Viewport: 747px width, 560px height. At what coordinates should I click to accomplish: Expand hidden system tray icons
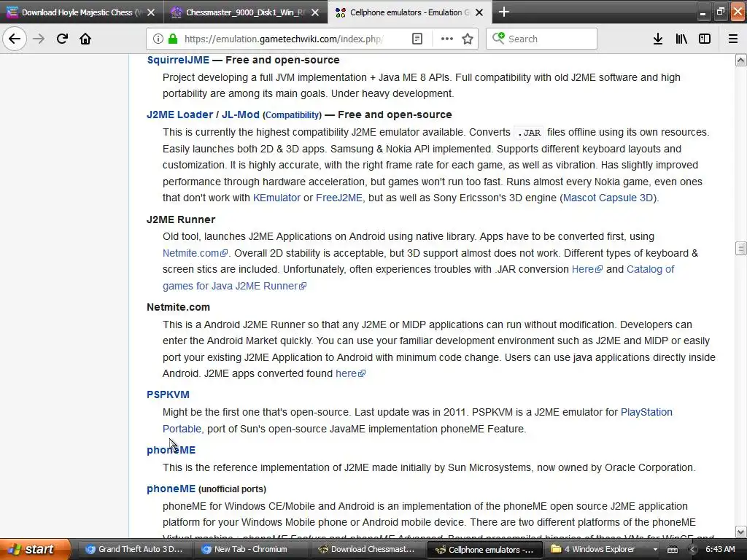694,550
